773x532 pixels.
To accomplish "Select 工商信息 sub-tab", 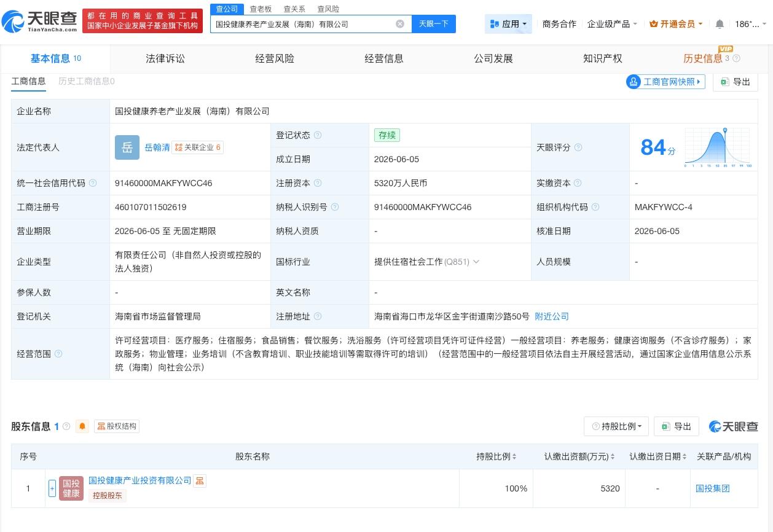I will pos(28,81).
